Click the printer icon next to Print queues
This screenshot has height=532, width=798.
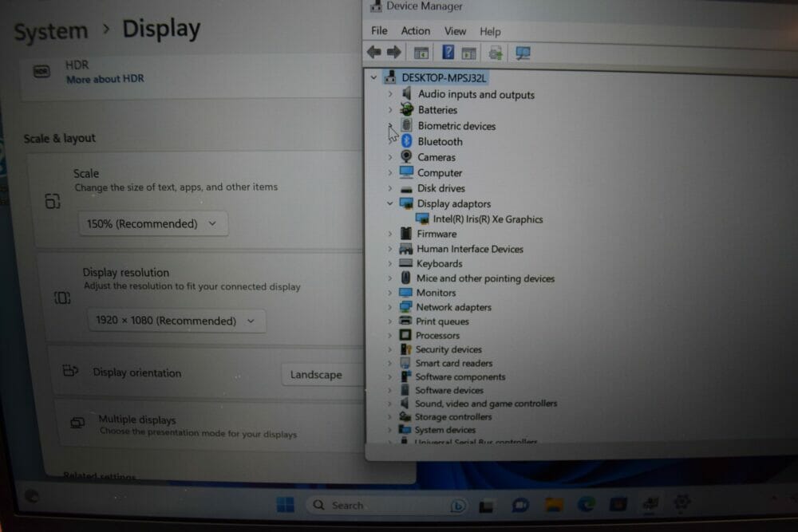[405, 321]
